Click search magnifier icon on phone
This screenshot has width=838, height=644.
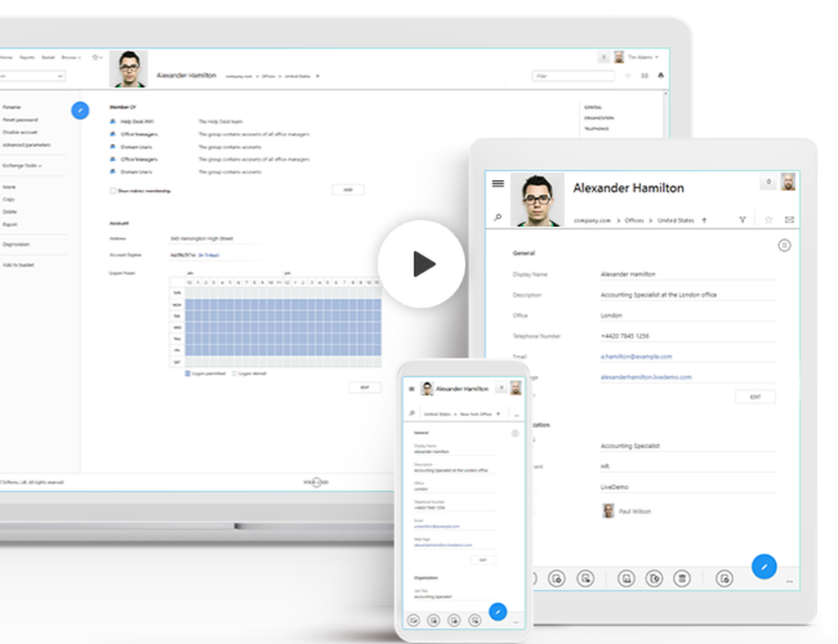[x=411, y=414]
